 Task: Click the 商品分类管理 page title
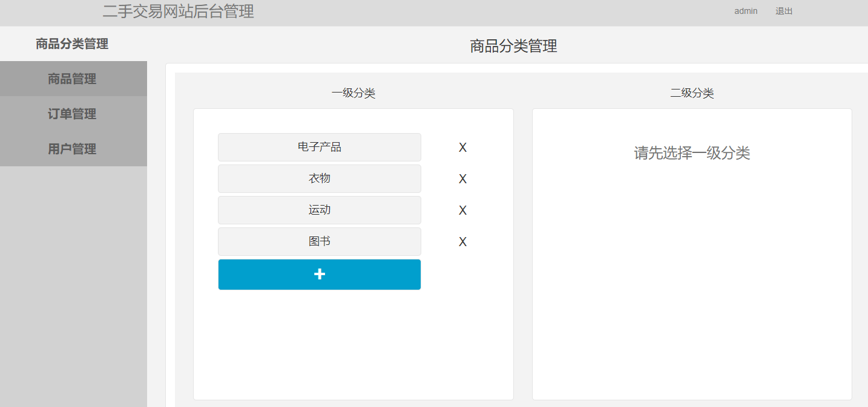click(x=511, y=46)
